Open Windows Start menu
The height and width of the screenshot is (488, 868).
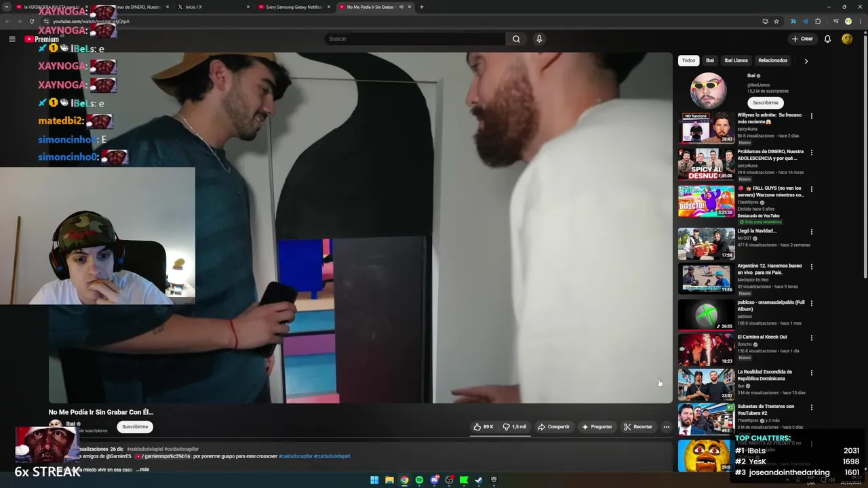tap(374, 480)
